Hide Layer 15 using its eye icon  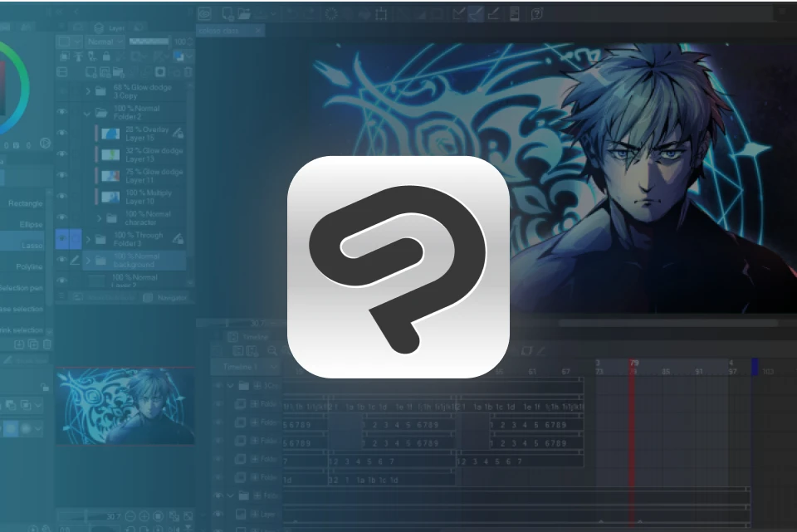(x=62, y=133)
